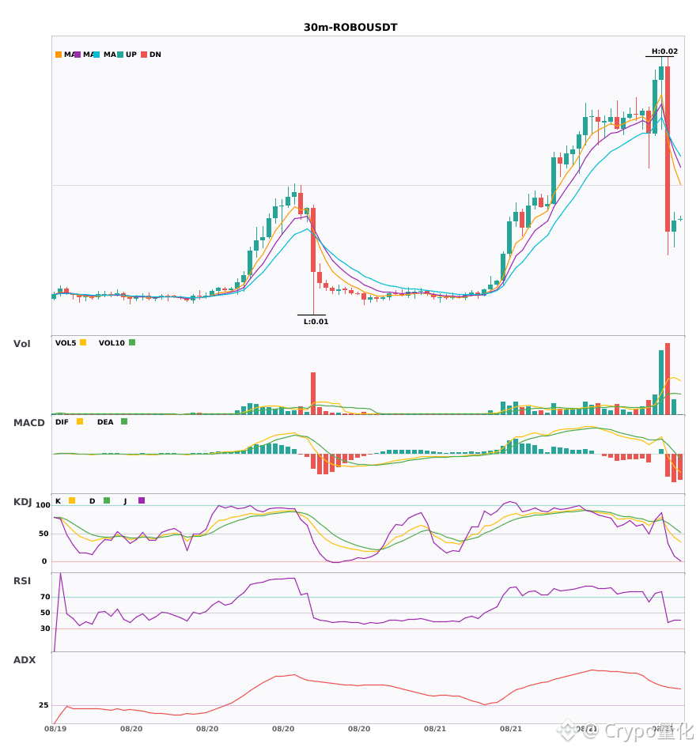
Task: Click the MACD panel label
Action: click(29, 423)
